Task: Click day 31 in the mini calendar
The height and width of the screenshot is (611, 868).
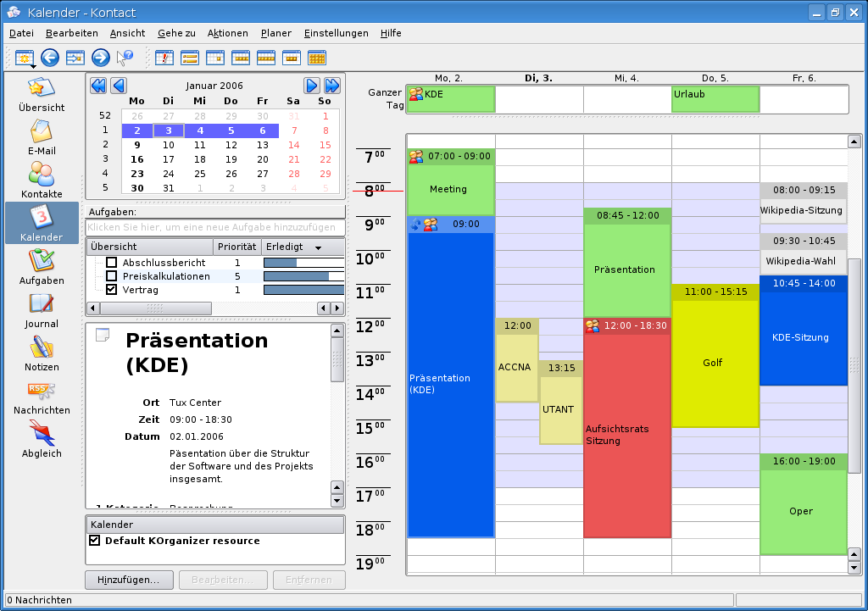Action: click(169, 188)
